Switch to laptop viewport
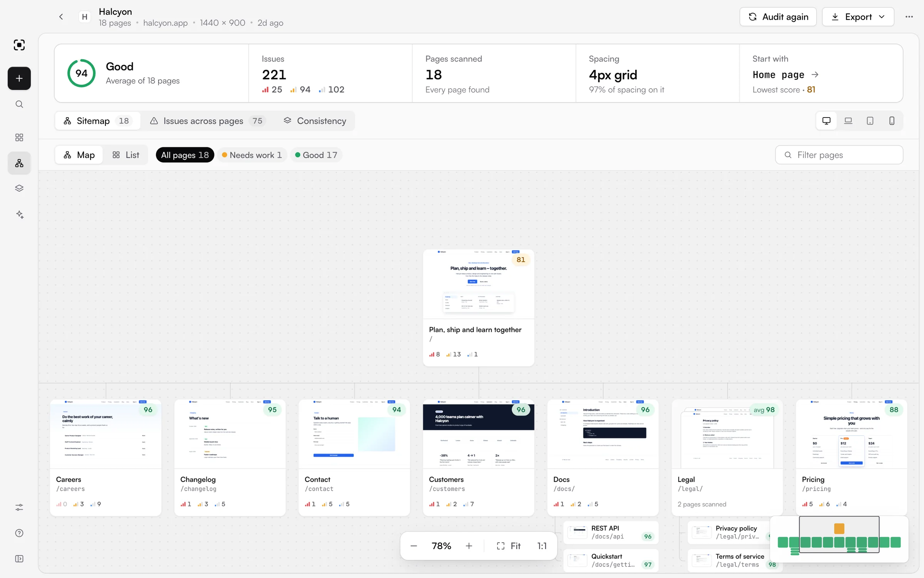 (848, 121)
